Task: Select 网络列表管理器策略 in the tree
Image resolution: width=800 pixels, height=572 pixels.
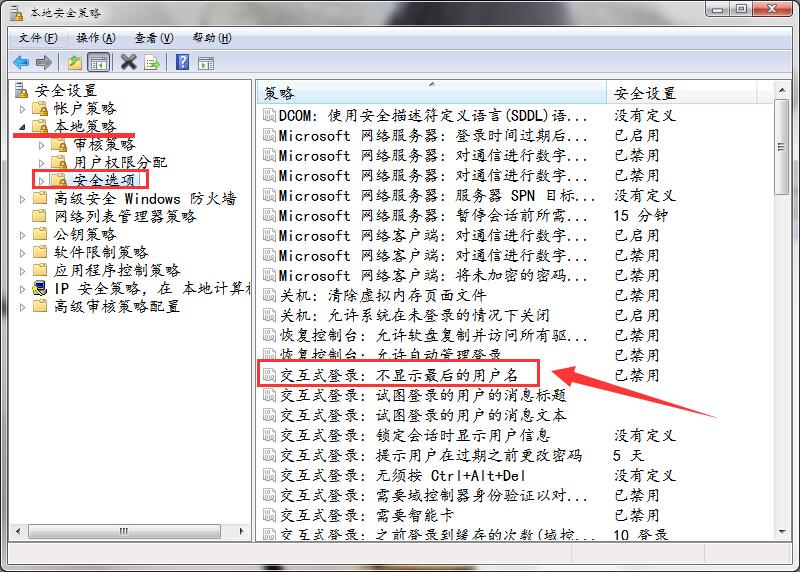Action: (125, 216)
